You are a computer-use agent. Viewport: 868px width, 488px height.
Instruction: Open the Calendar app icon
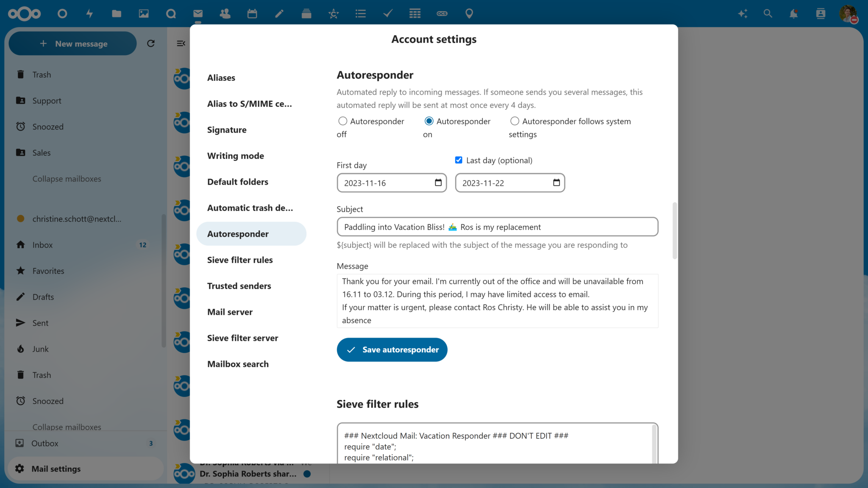252,13
